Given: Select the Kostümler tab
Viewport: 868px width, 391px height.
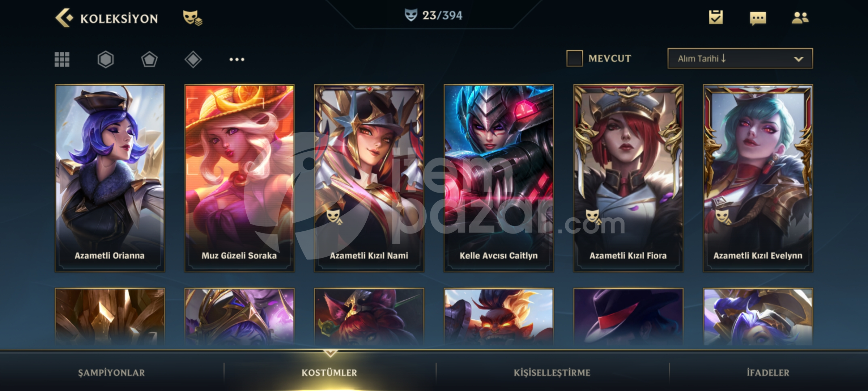Looking at the screenshot, I should (x=329, y=373).
